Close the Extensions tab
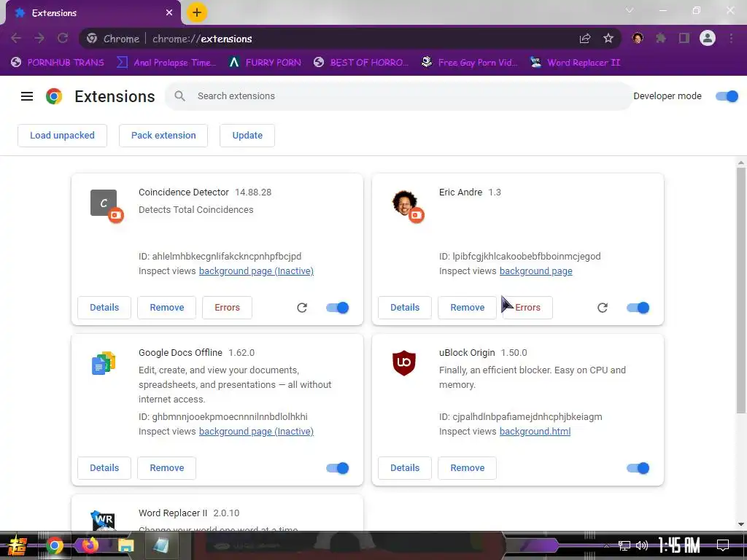This screenshot has width=747, height=560. click(169, 13)
